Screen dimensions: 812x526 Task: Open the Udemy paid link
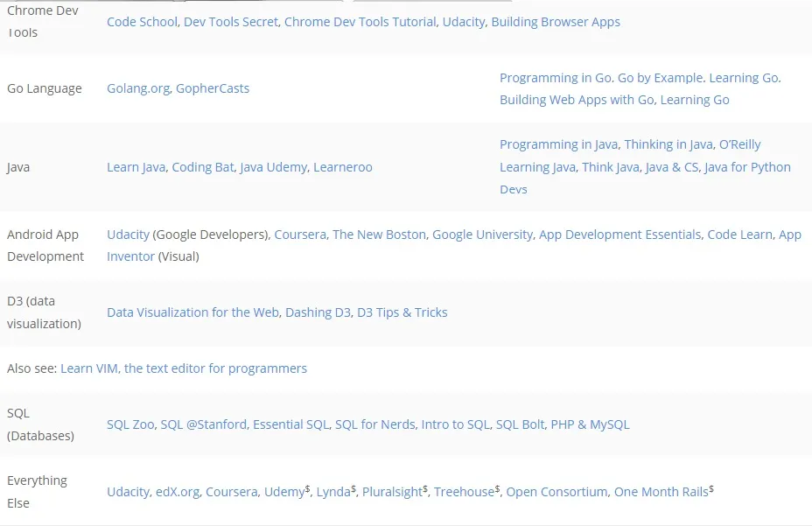pyautogui.click(x=284, y=492)
